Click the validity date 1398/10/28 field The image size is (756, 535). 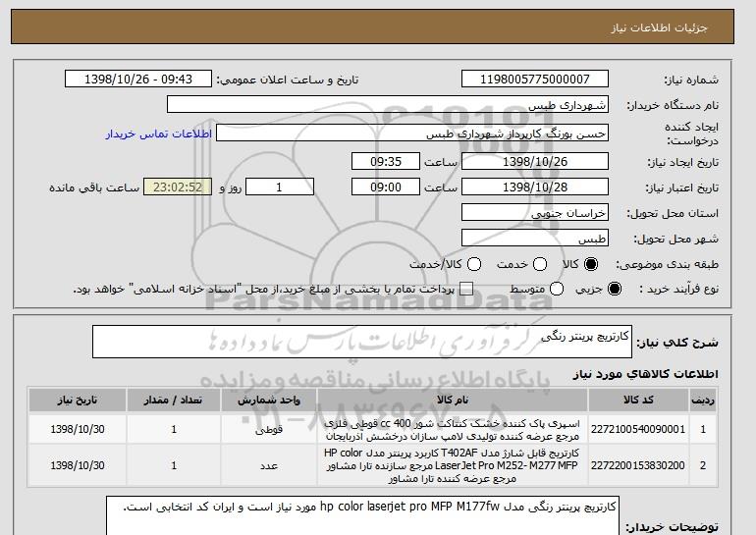click(535, 187)
